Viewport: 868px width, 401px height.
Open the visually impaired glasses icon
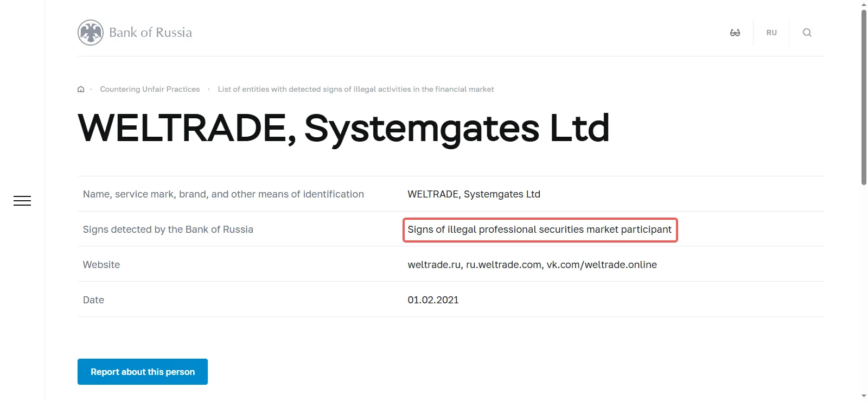735,33
